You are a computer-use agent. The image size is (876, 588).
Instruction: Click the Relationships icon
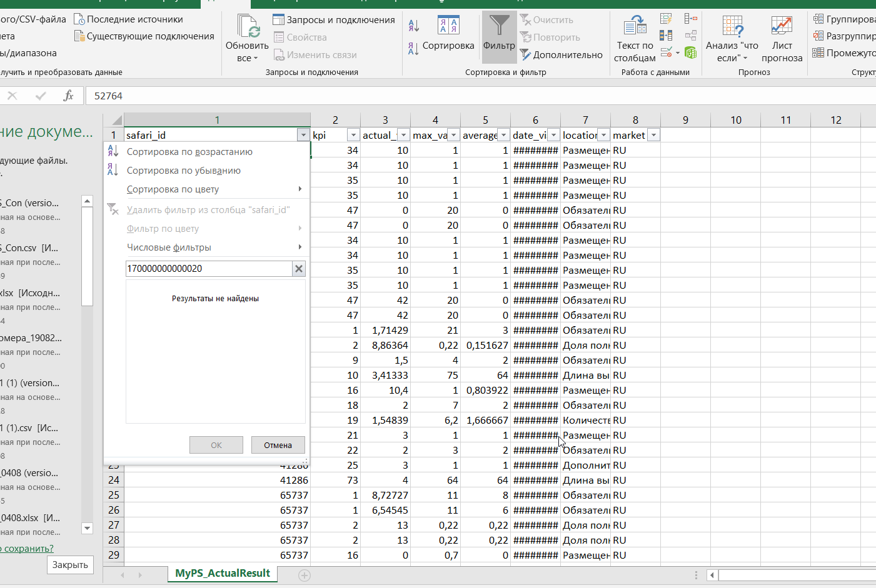pos(691,36)
